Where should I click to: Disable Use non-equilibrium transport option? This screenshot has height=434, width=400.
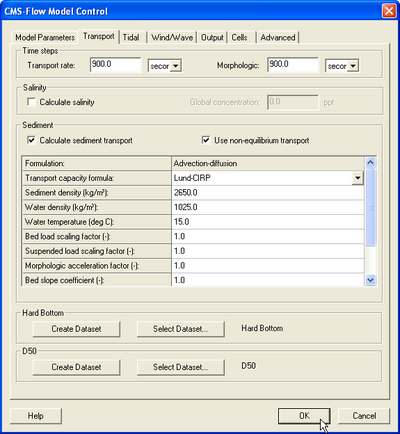pos(206,140)
